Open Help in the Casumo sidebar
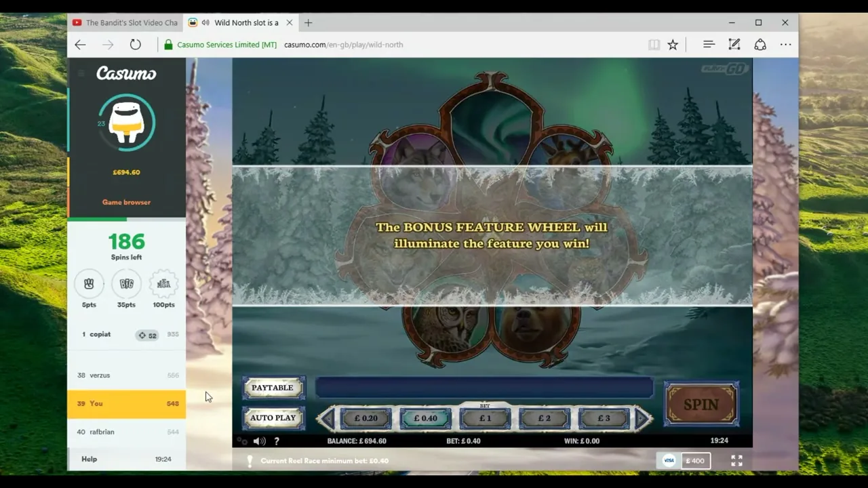This screenshot has width=868, height=488. [90, 459]
